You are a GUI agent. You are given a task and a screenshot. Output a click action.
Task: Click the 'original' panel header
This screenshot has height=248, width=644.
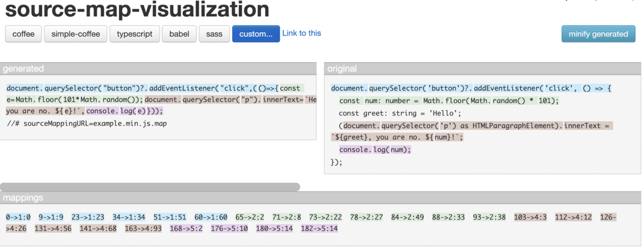pyautogui.click(x=482, y=69)
